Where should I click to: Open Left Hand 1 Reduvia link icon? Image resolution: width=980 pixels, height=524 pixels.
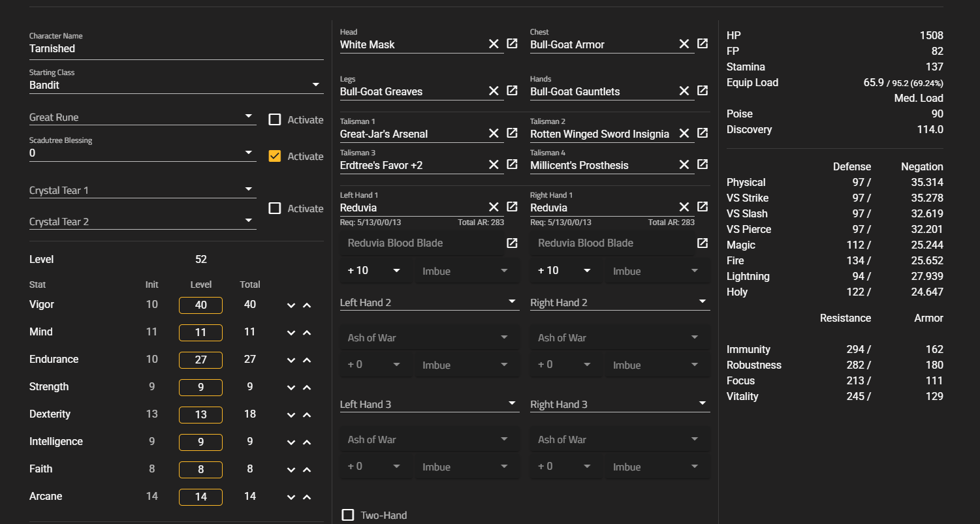[x=513, y=207]
